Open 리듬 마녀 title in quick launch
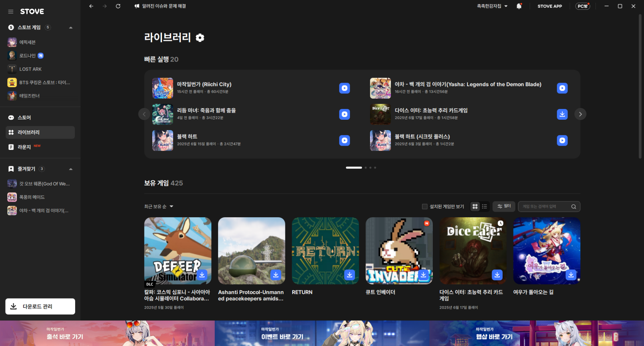The width and height of the screenshot is (644, 346). click(x=206, y=110)
